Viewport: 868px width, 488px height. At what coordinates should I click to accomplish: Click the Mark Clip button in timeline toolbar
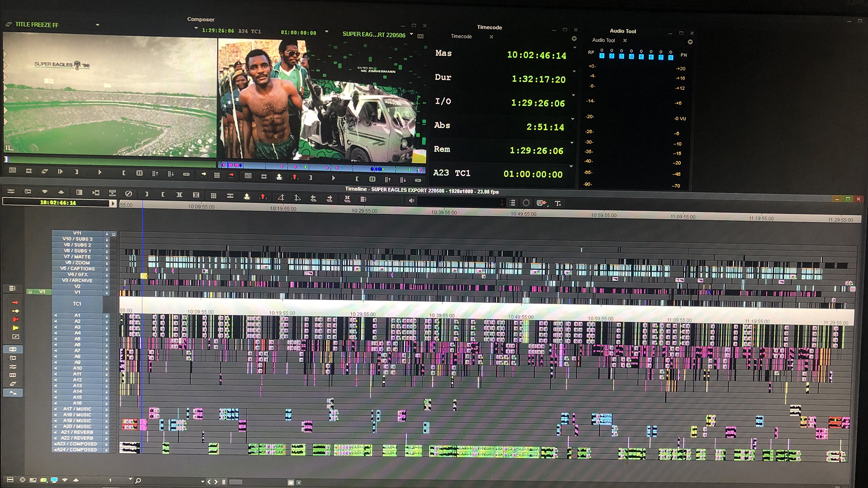(179, 195)
